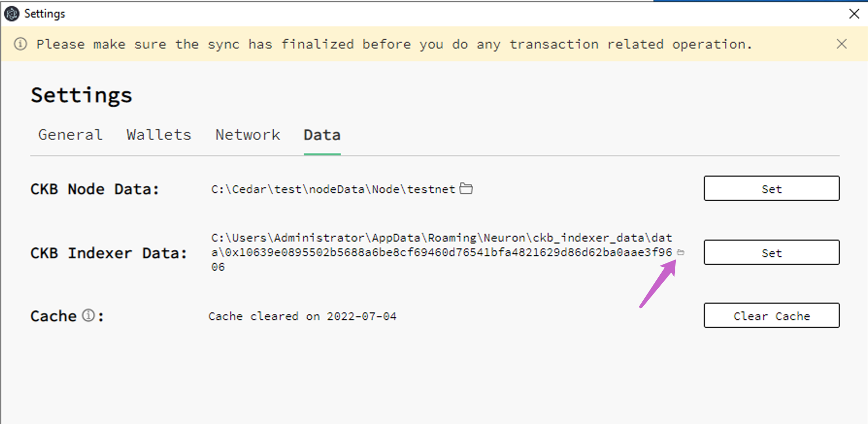This screenshot has height=424, width=868.
Task: Click the Neuron app icon in the title bar
Action: [11, 14]
